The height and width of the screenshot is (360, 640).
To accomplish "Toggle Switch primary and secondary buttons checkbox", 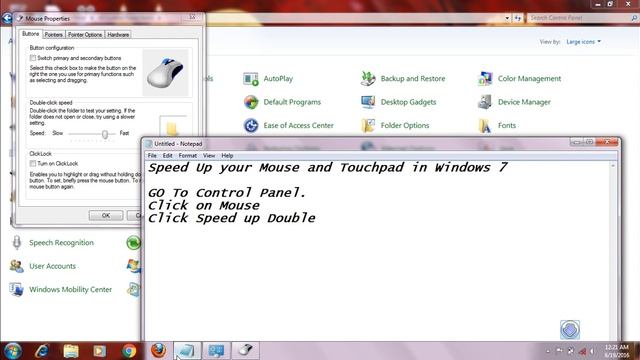I will click(33, 58).
